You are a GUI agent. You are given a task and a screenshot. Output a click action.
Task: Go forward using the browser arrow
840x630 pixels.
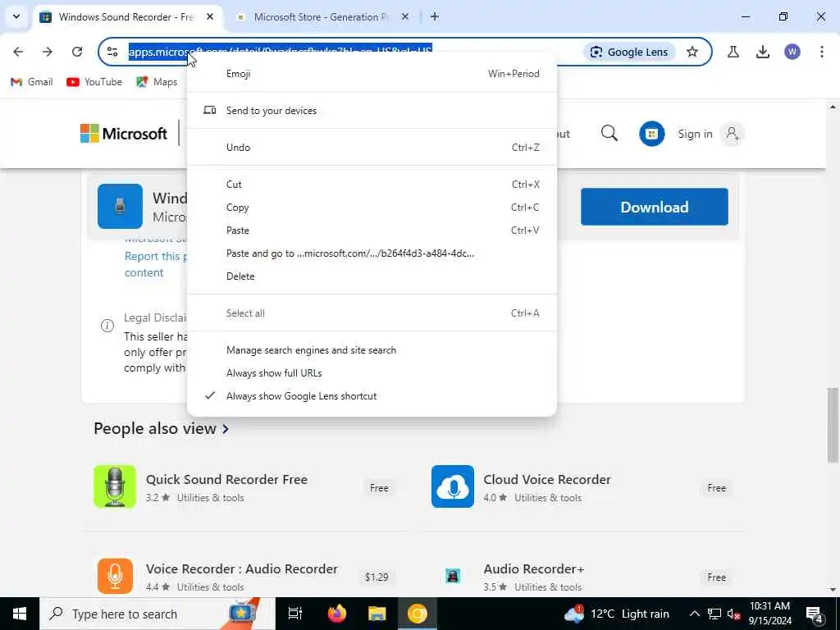48,52
